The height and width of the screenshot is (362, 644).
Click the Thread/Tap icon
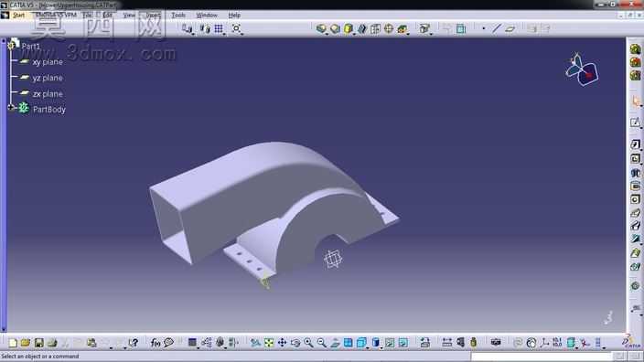(x=388, y=28)
